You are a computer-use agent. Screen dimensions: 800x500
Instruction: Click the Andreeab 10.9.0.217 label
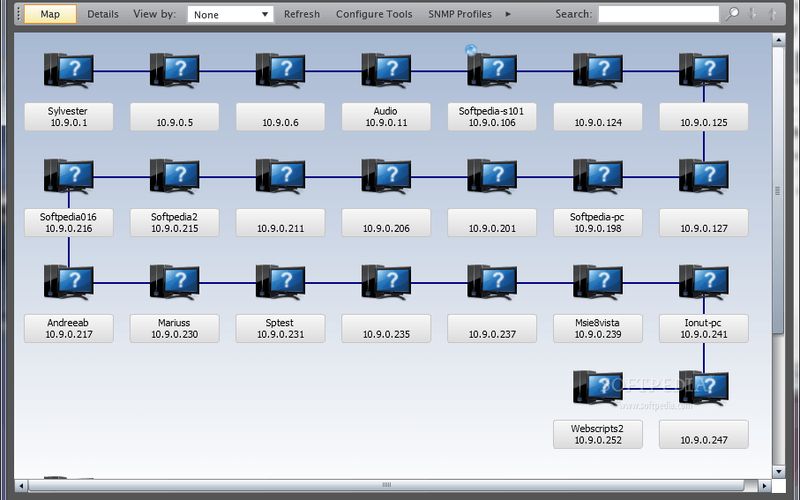click(x=69, y=329)
